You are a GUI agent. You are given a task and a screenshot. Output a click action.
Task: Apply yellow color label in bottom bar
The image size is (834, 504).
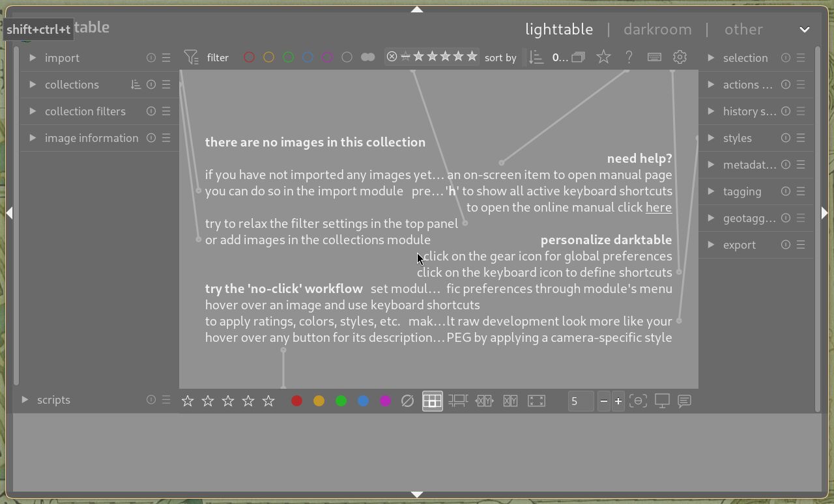(319, 401)
